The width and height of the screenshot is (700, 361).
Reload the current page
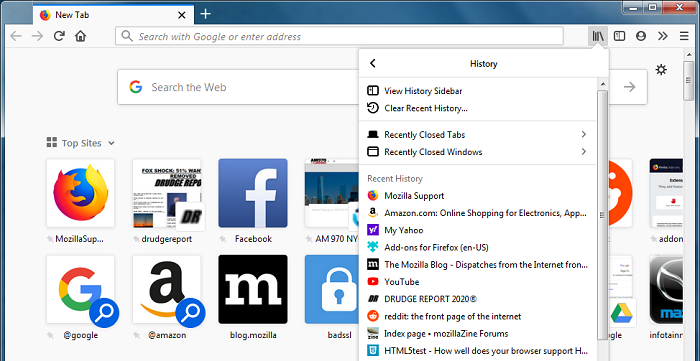coord(59,36)
